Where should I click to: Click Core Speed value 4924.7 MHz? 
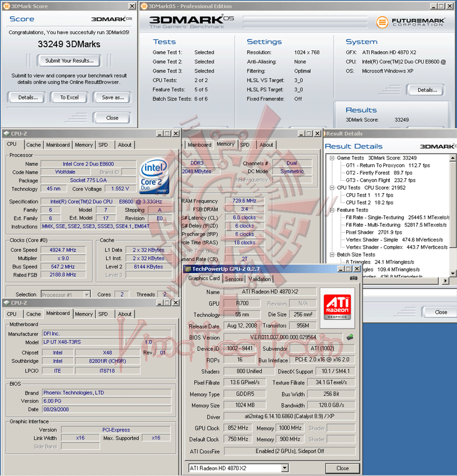[63, 250]
